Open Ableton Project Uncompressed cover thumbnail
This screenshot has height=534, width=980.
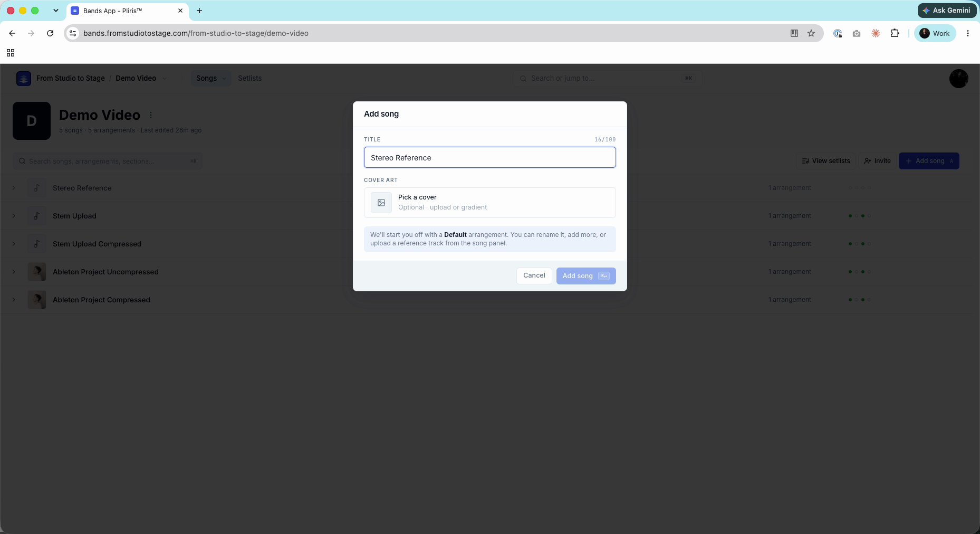[x=37, y=272]
